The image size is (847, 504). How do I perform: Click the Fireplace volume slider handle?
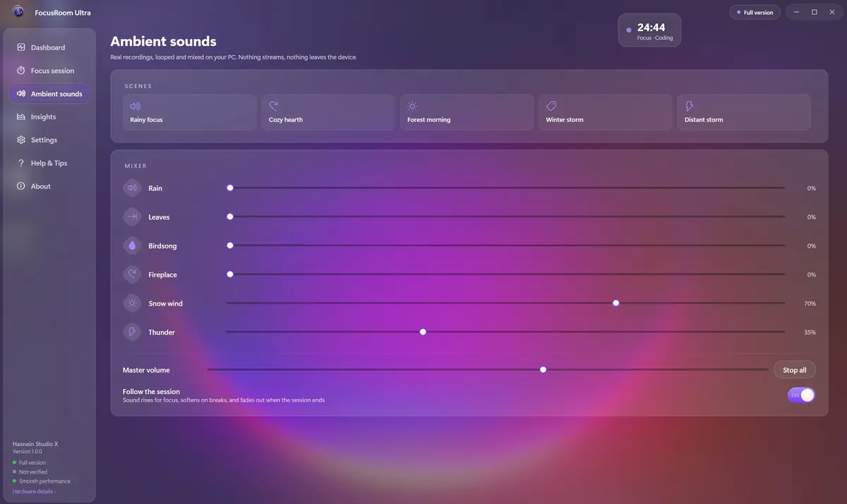pos(230,274)
